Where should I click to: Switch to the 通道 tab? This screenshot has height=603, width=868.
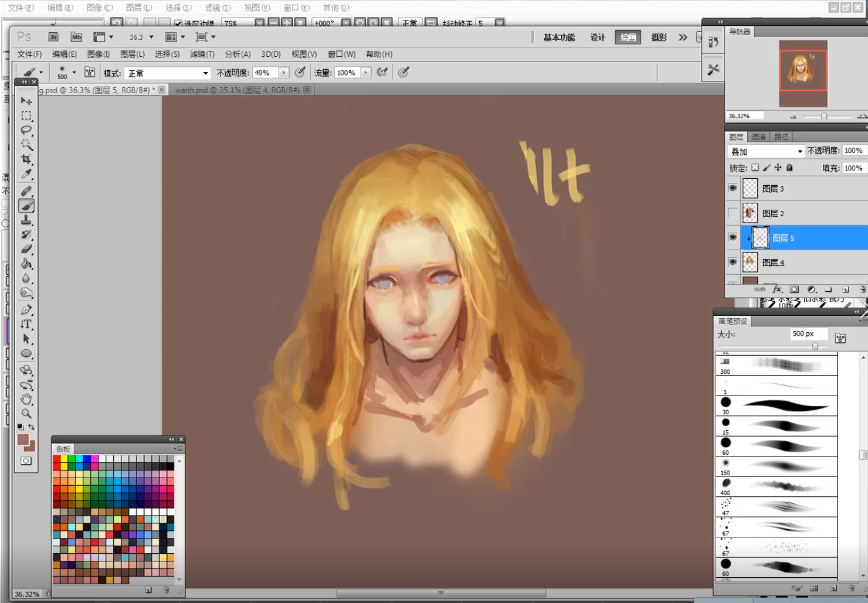758,137
